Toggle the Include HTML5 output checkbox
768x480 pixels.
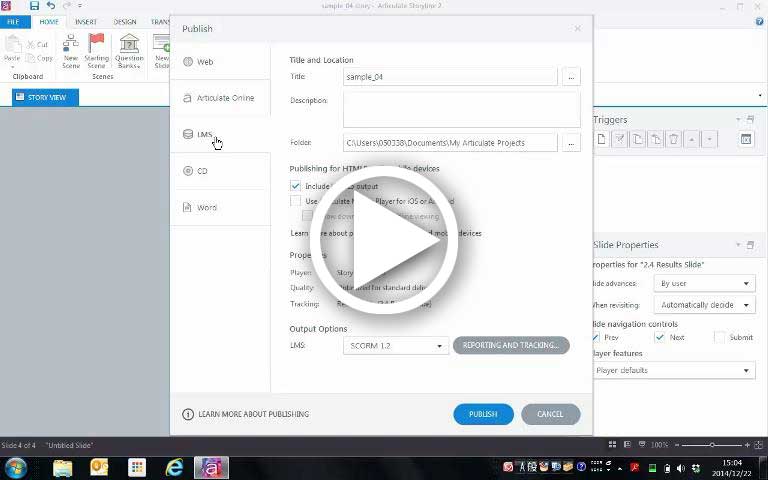point(295,186)
